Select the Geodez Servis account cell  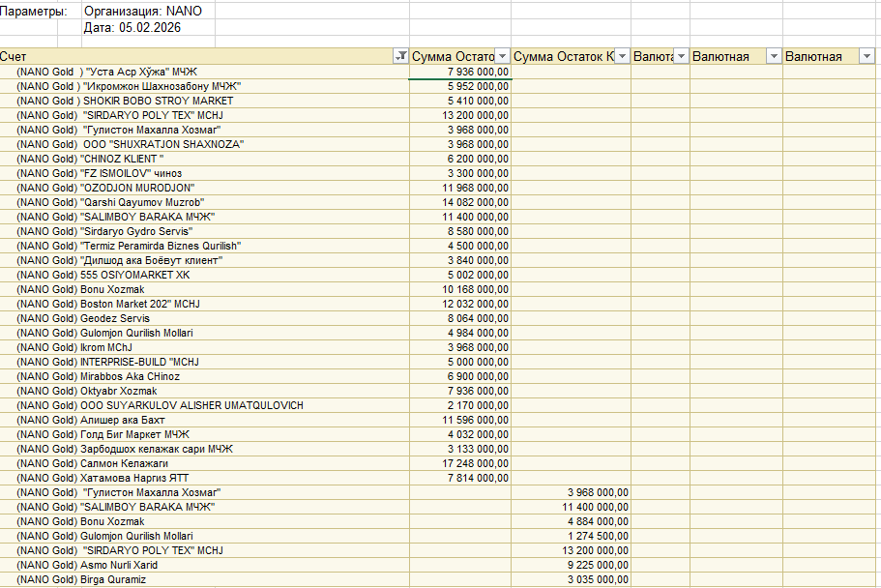click(204, 319)
